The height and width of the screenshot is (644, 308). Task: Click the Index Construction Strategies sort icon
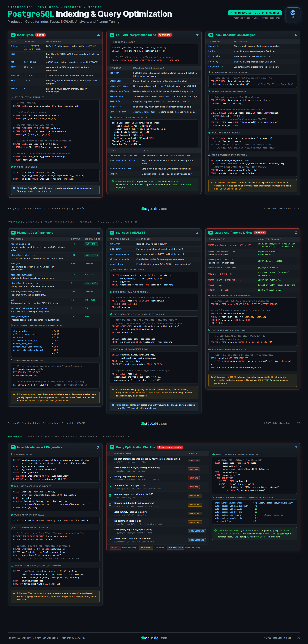click(296, 35)
